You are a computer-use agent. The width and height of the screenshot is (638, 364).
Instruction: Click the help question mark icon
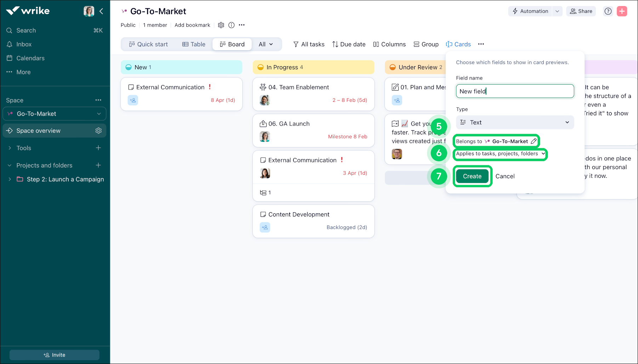(608, 11)
